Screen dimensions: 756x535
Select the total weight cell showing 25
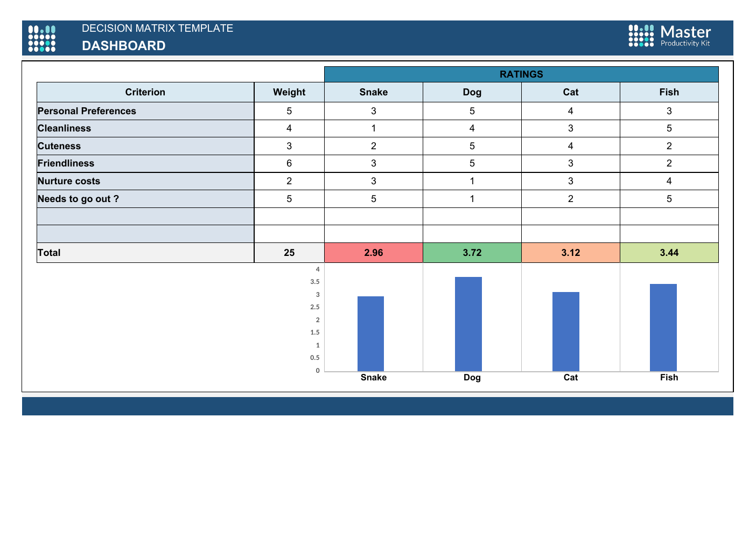coord(289,253)
